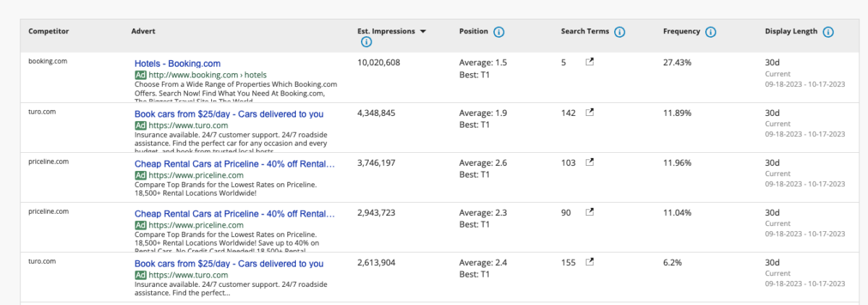The width and height of the screenshot is (868, 305).
Task: Click the 11.96% frequency value
Action: tap(677, 163)
